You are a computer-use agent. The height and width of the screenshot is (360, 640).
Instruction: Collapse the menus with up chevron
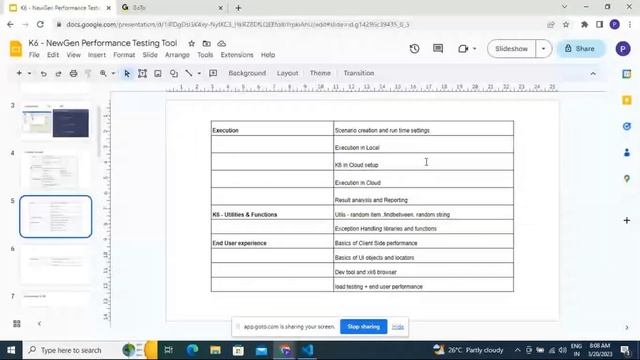(x=593, y=74)
